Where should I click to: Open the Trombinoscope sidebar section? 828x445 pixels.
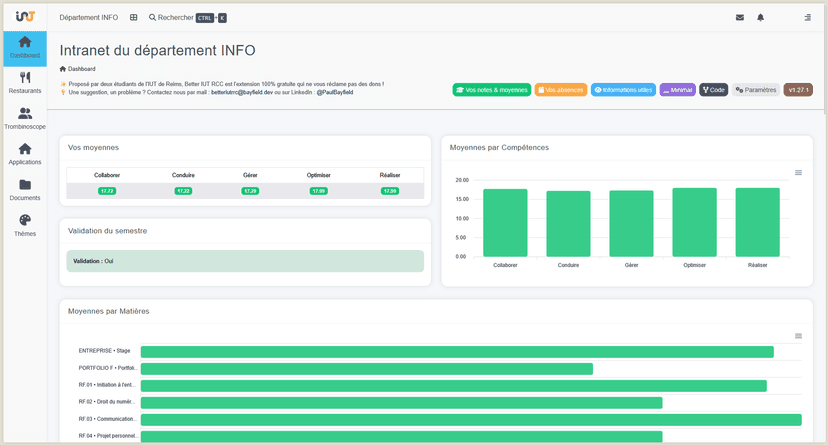[x=25, y=119]
